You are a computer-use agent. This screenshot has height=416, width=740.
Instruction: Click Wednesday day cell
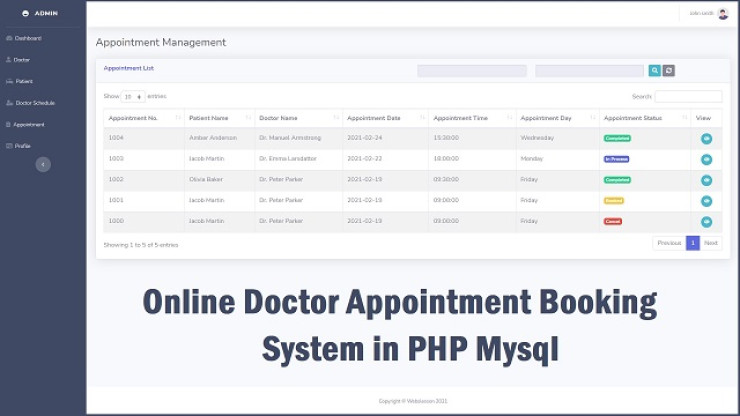click(537, 138)
